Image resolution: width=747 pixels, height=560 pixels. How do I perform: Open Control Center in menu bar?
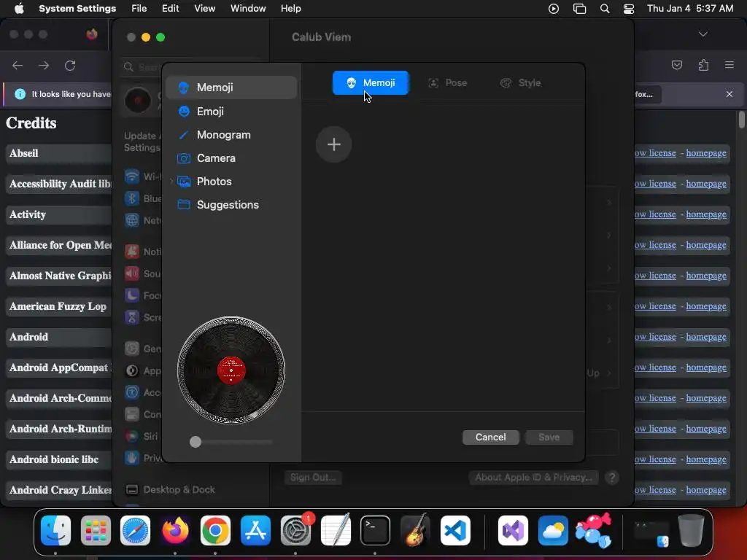point(629,8)
